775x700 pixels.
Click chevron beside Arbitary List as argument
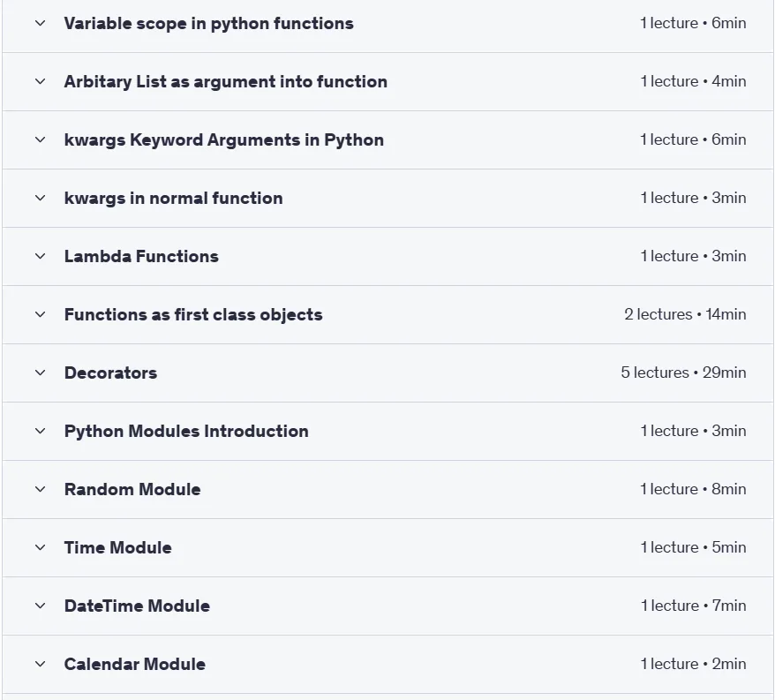coord(41,81)
